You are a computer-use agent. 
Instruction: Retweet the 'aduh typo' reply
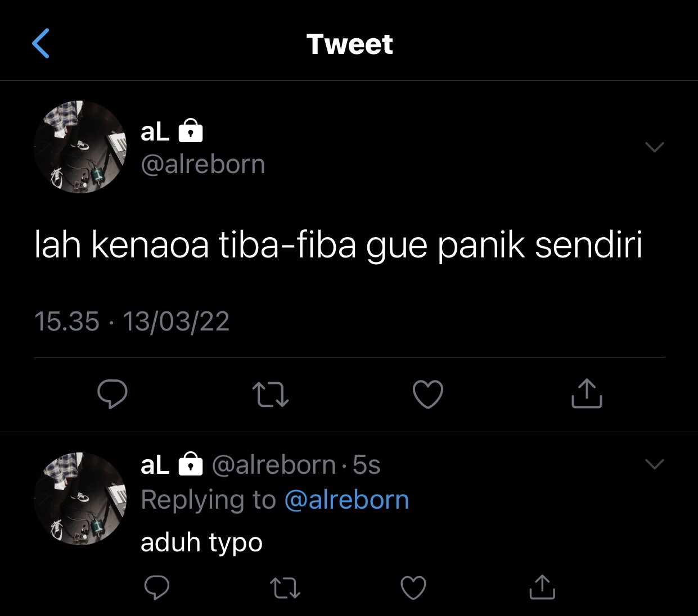[x=285, y=588]
